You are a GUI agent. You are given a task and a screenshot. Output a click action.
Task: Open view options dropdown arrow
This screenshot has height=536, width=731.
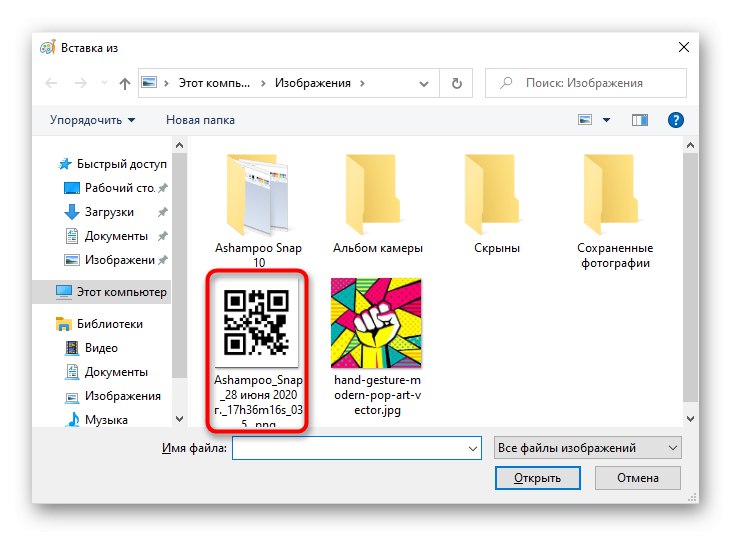click(606, 120)
